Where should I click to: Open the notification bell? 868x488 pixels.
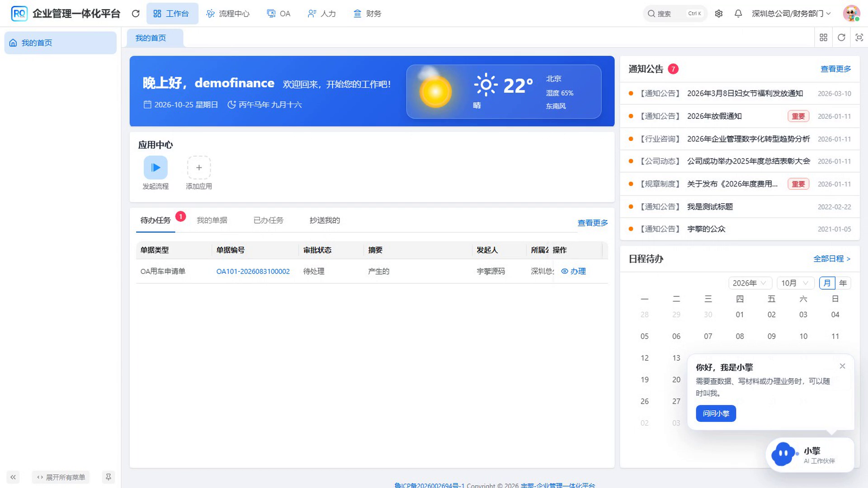point(738,14)
